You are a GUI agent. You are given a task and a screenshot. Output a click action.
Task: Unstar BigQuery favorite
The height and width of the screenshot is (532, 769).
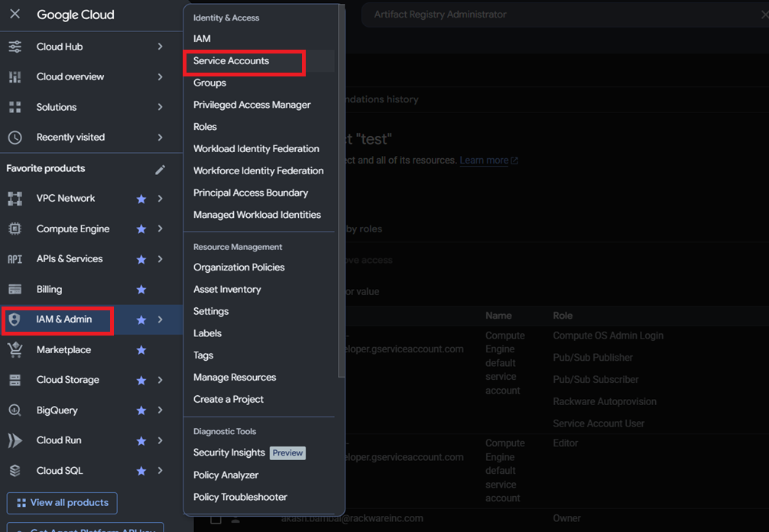(x=141, y=410)
